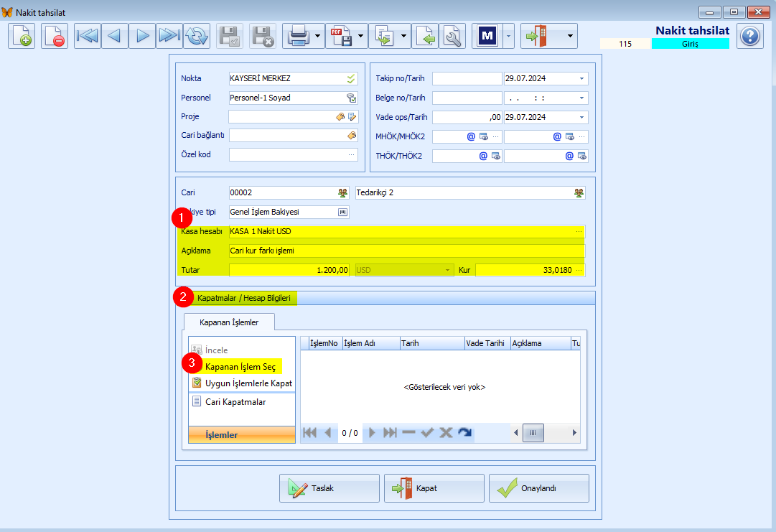Click the @ icon in MHÖK2 field
This screenshot has height=532, width=776.
click(x=557, y=136)
